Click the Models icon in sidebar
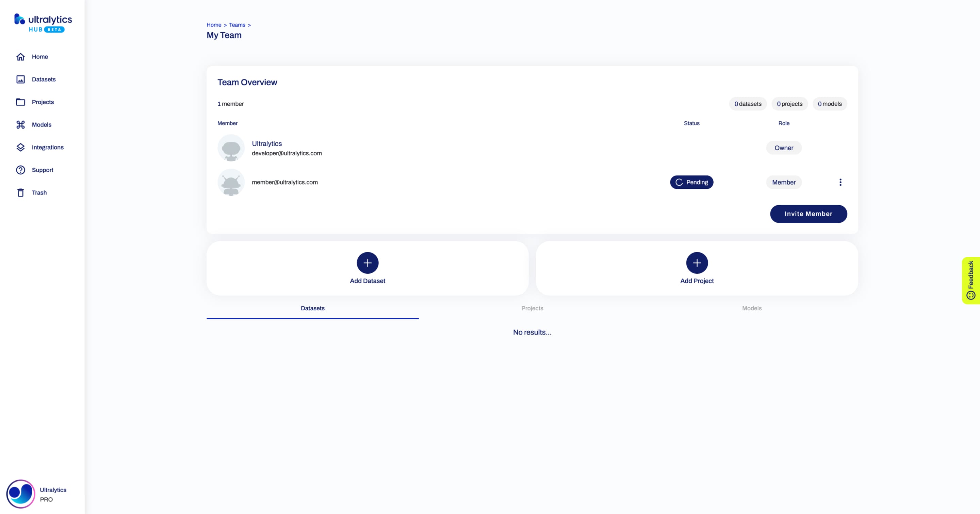 (x=21, y=124)
